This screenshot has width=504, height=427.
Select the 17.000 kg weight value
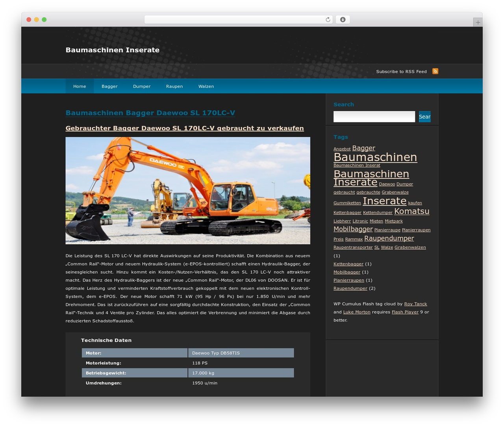(x=241, y=373)
